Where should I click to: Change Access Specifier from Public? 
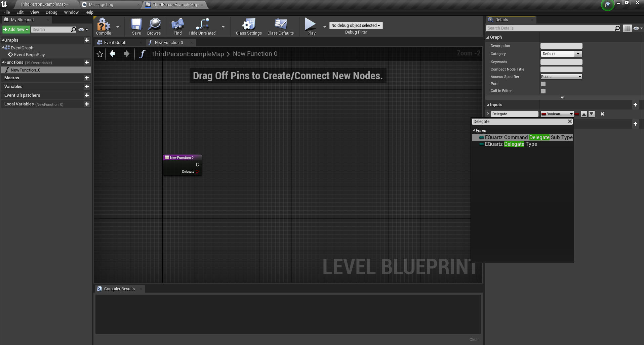pos(561,77)
